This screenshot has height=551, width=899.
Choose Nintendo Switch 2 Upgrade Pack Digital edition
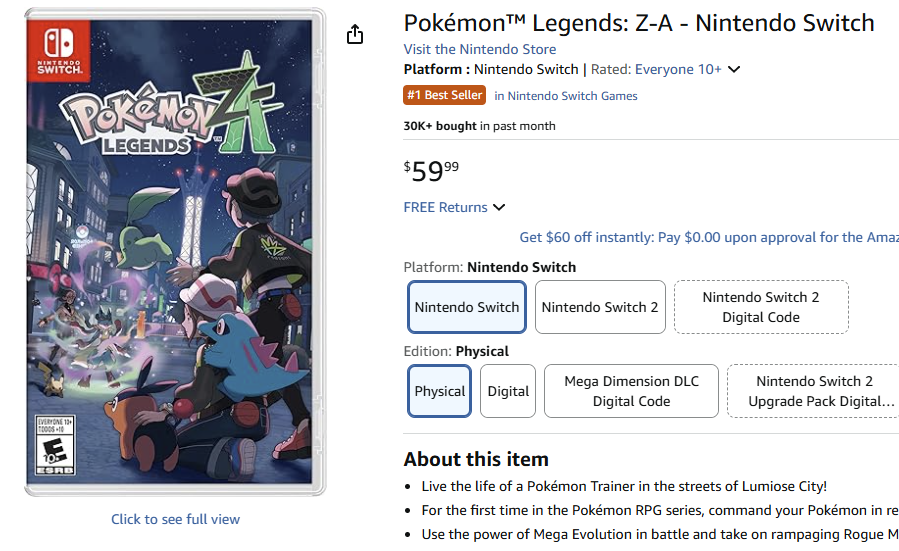pyautogui.click(x=813, y=391)
